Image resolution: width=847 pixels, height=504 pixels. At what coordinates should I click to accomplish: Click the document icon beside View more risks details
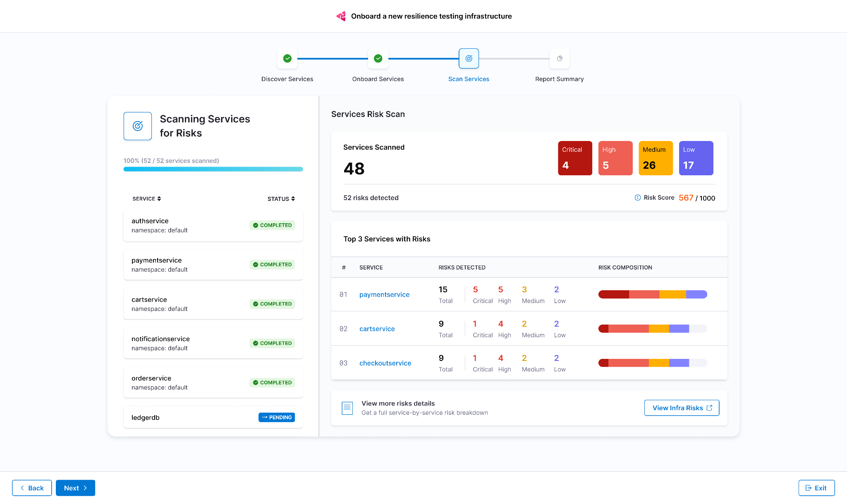(347, 408)
